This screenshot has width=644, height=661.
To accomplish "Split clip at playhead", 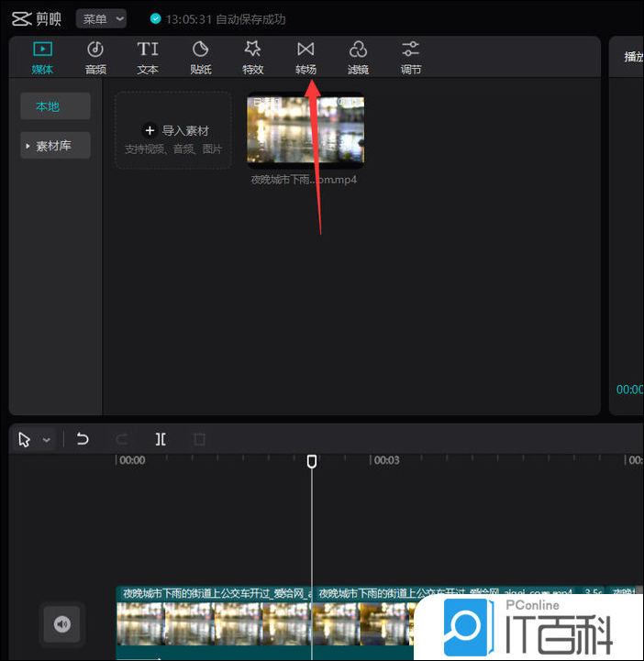I will [161, 439].
